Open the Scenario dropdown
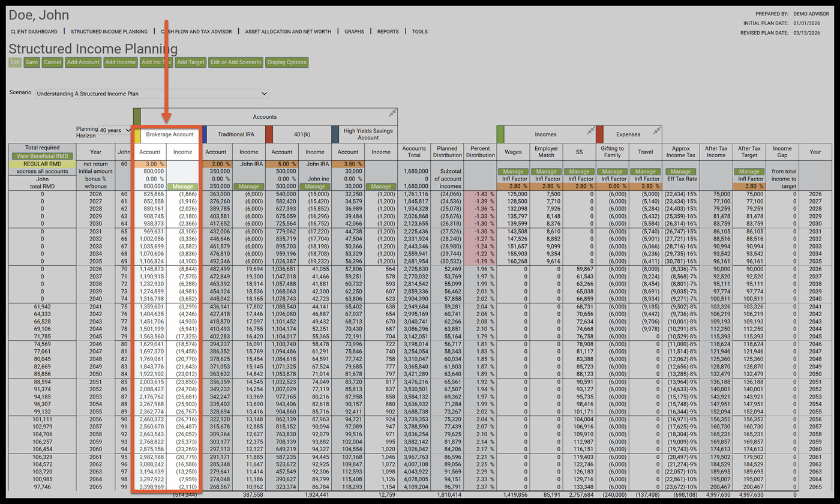 click(152, 94)
